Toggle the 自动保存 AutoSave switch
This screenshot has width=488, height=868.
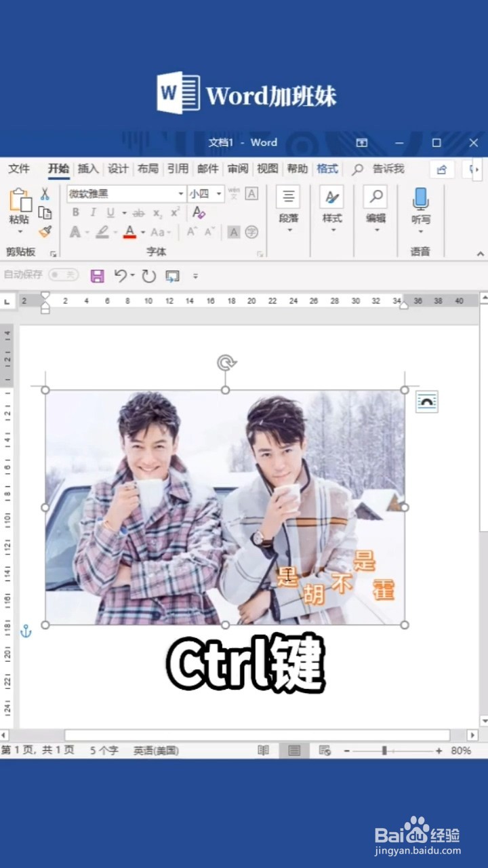pyautogui.click(x=63, y=275)
